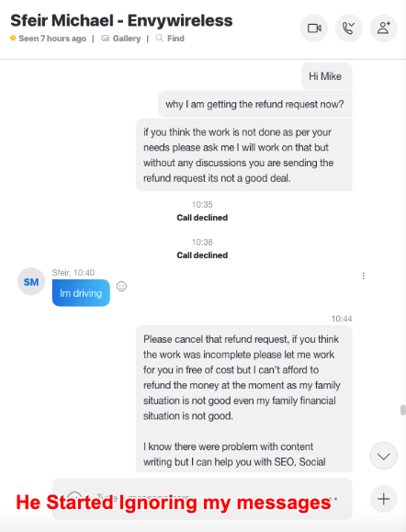
Task: Click the first 'Call declined' entry
Action: tap(202, 218)
